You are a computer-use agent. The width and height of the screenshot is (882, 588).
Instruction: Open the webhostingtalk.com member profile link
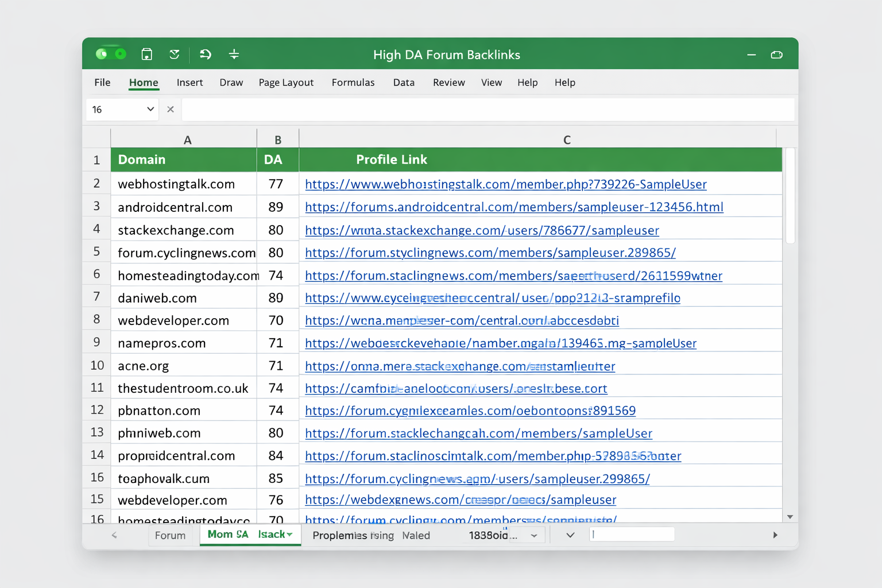coord(505,184)
